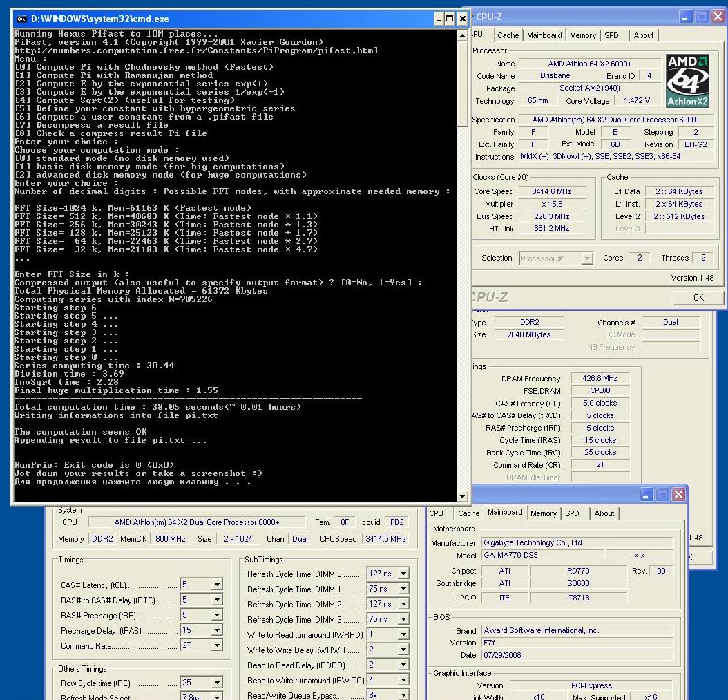This screenshot has height=700, width=728.
Task: Click the cmd.exe title bar icon
Action: click(21, 19)
